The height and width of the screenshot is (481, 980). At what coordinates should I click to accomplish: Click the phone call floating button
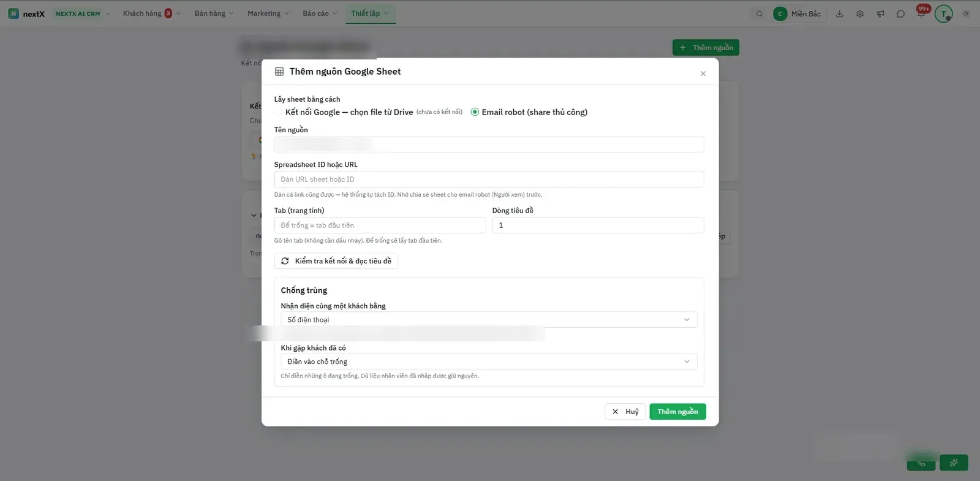coord(921,463)
